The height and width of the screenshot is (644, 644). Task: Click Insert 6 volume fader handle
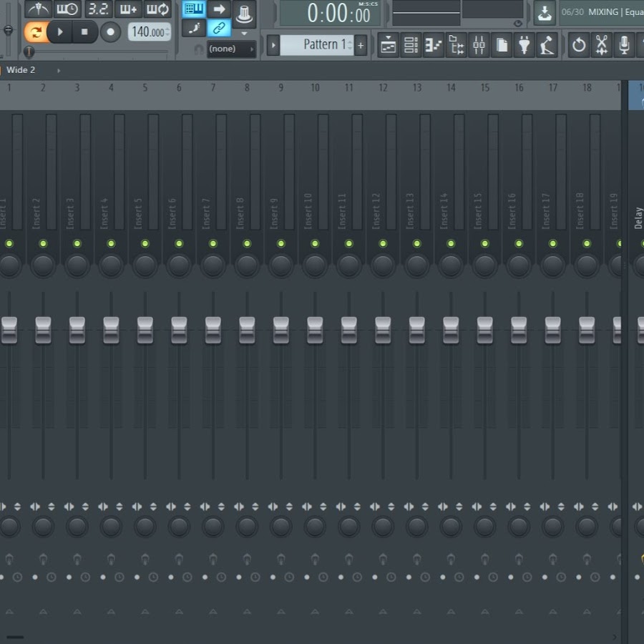tap(179, 330)
